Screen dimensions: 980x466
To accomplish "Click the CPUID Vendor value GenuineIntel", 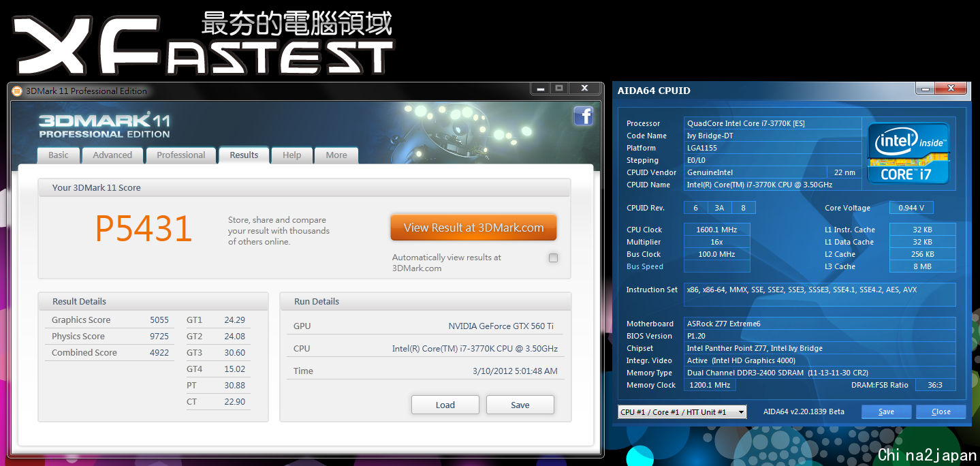I will click(755, 172).
